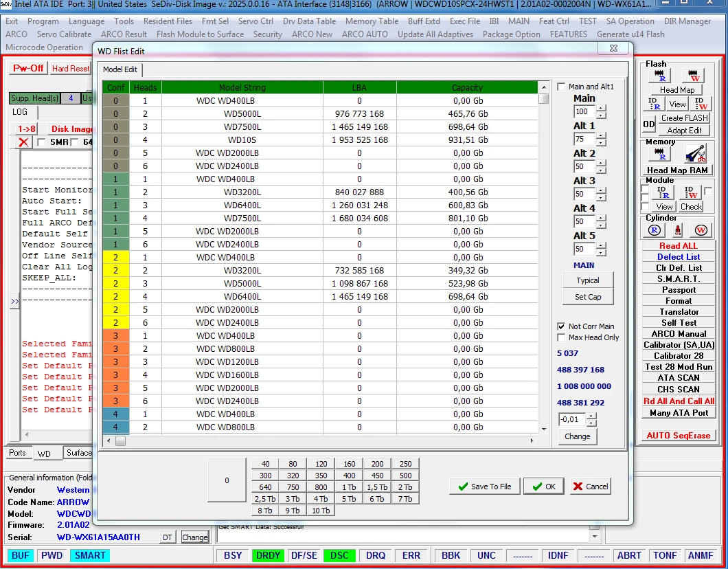Click the Hard Reset button
Screen dimensions: 728x569
click(x=71, y=68)
